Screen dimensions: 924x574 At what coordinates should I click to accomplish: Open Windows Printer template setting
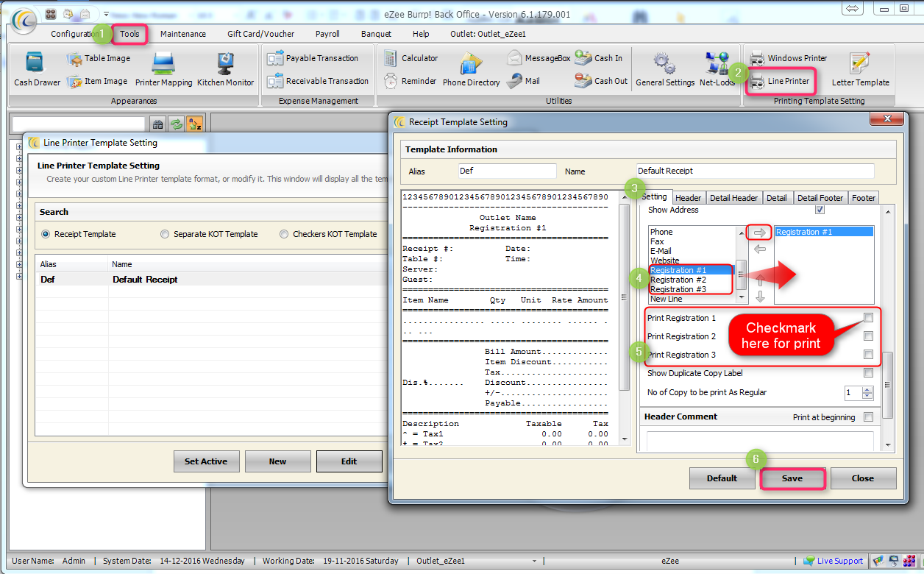(x=788, y=58)
